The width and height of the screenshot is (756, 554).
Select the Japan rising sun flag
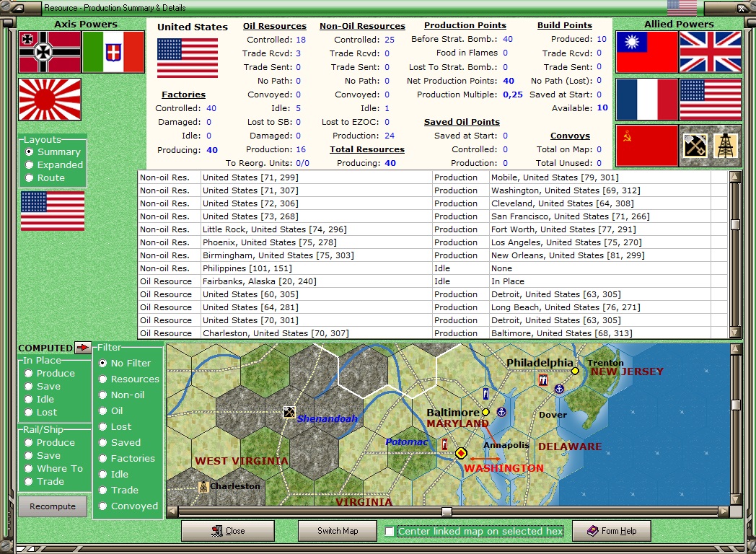pos(50,100)
